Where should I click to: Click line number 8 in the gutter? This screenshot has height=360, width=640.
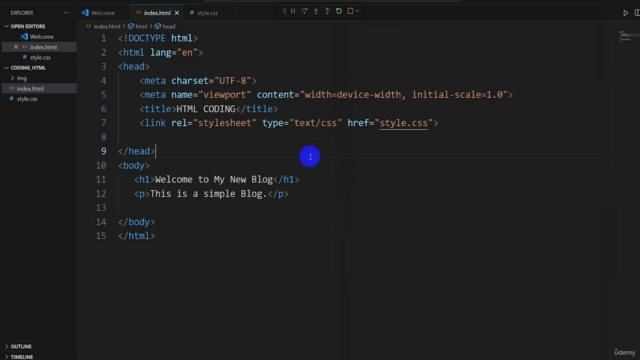104,137
